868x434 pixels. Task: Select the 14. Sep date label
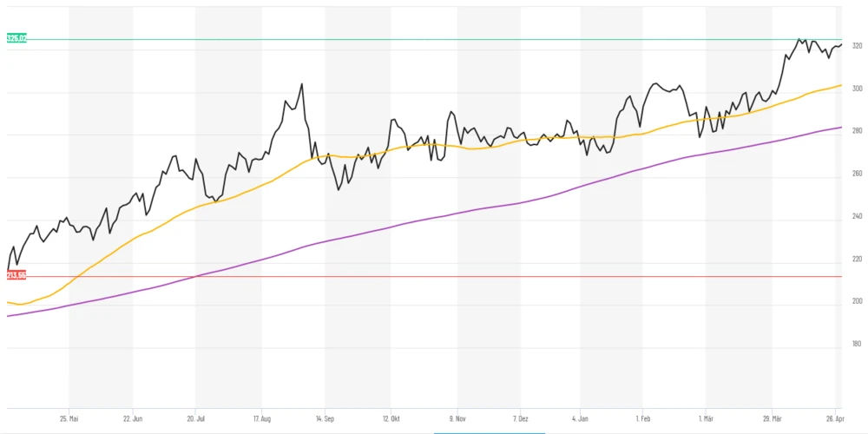[x=324, y=418]
